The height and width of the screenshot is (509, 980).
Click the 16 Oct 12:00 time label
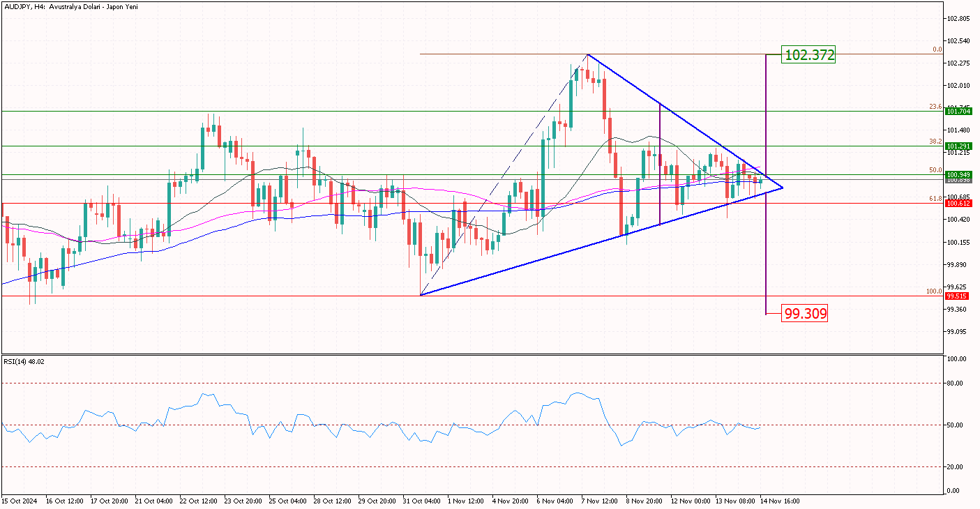coord(64,501)
